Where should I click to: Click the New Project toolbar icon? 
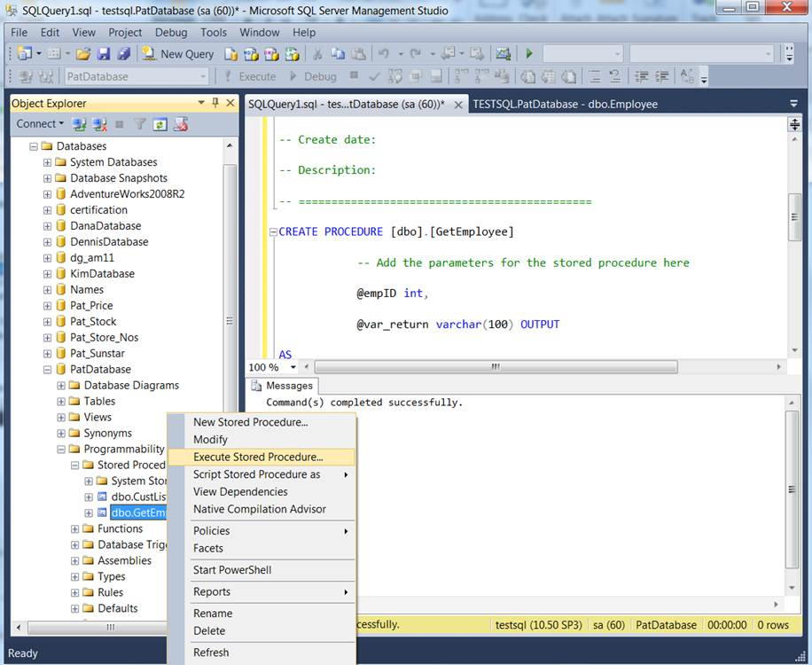(x=24, y=53)
